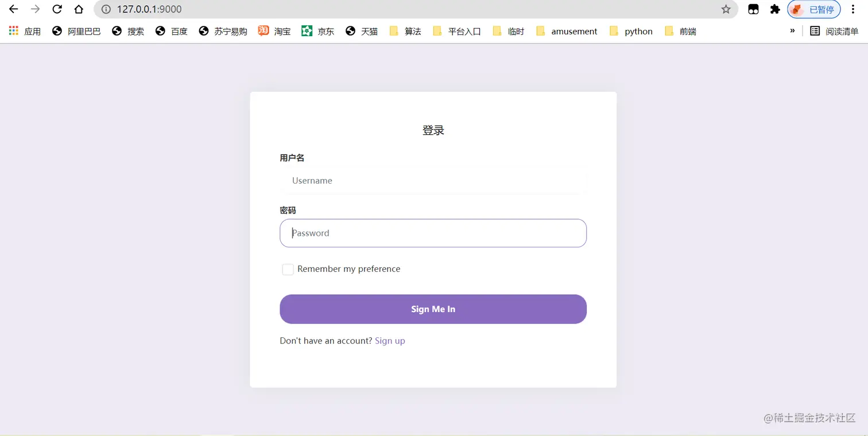Follow the Sign up link

click(x=390, y=340)
